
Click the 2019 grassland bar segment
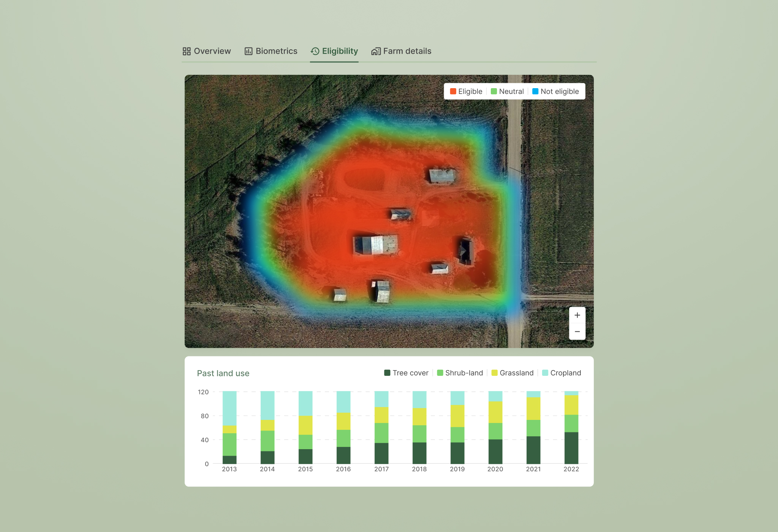[x=457, y=416]
